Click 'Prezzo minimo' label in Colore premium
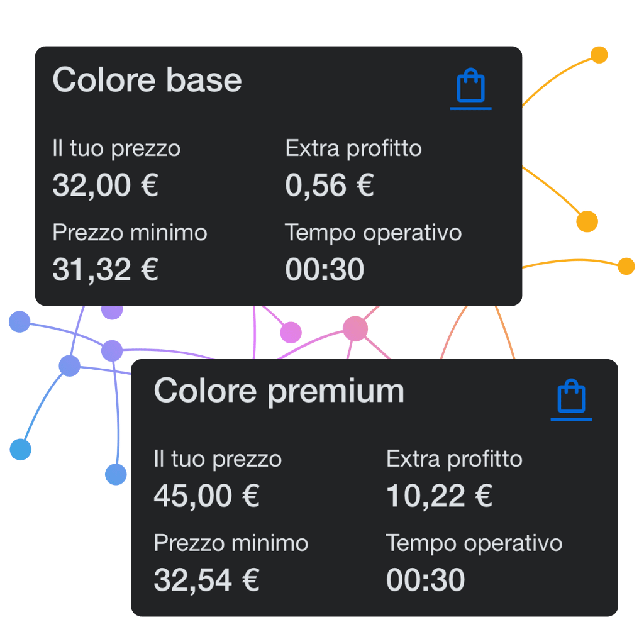 click(231, 543)
